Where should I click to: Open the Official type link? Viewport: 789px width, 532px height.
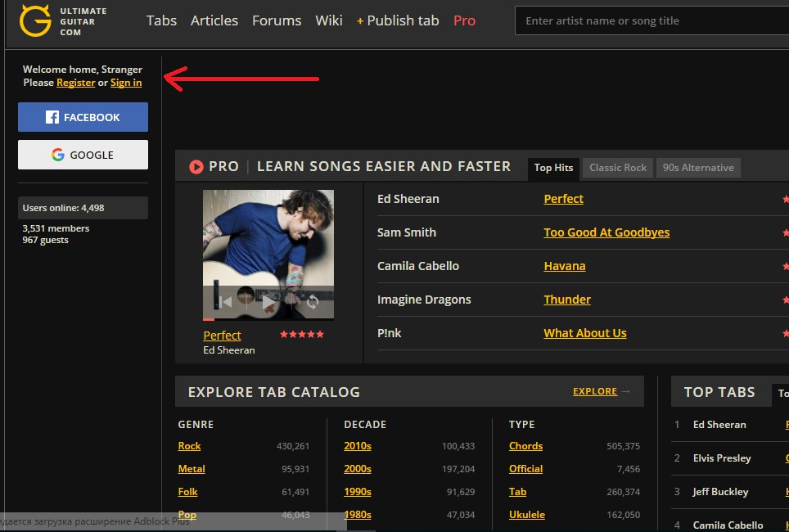[x=525, y=469]
